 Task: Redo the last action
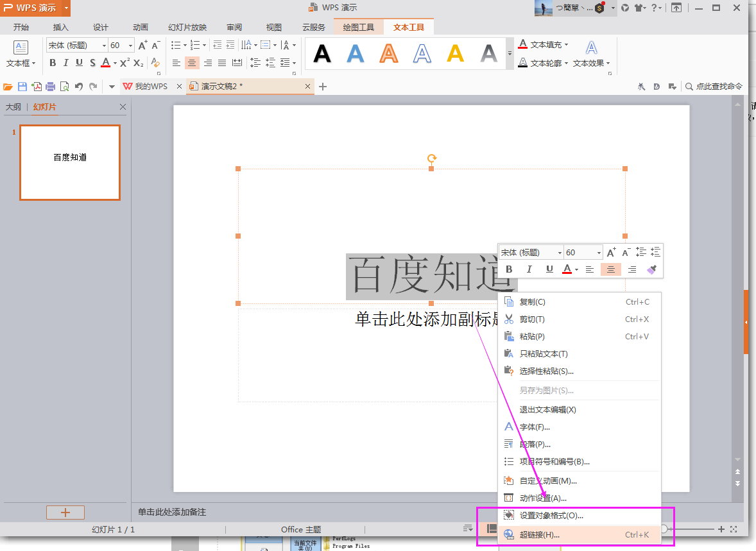(x=93, y=87)
